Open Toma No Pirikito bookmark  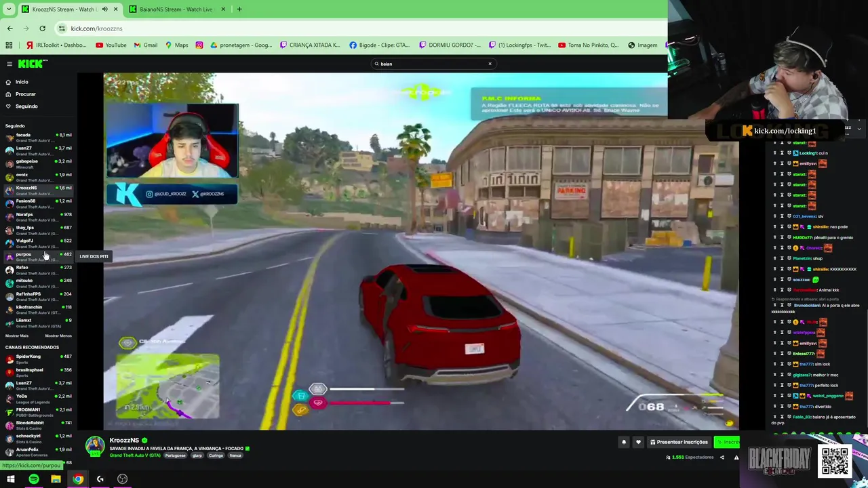589,45
